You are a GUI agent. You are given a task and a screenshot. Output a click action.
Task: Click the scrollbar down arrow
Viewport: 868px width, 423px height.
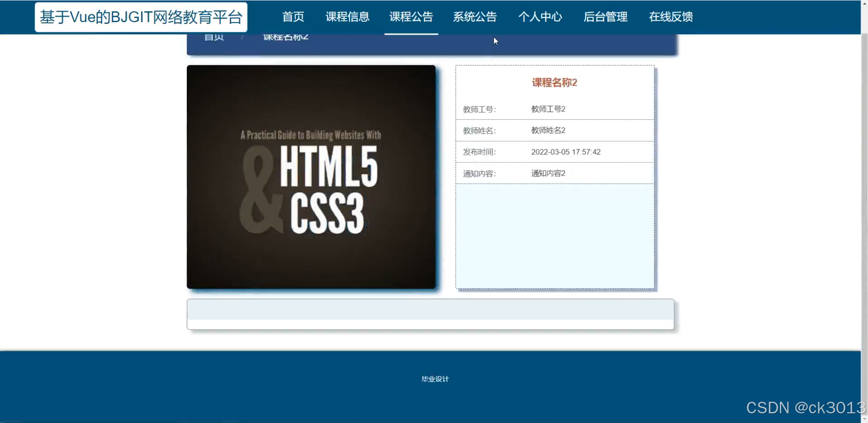pyautogui.click(x=864, y=418)
